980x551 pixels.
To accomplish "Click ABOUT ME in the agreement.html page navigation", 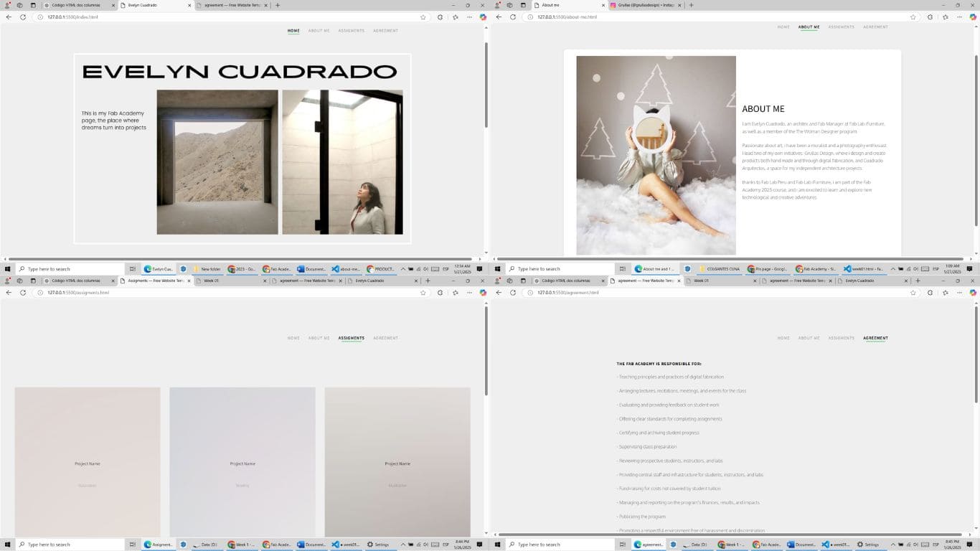I will point(809,338).
